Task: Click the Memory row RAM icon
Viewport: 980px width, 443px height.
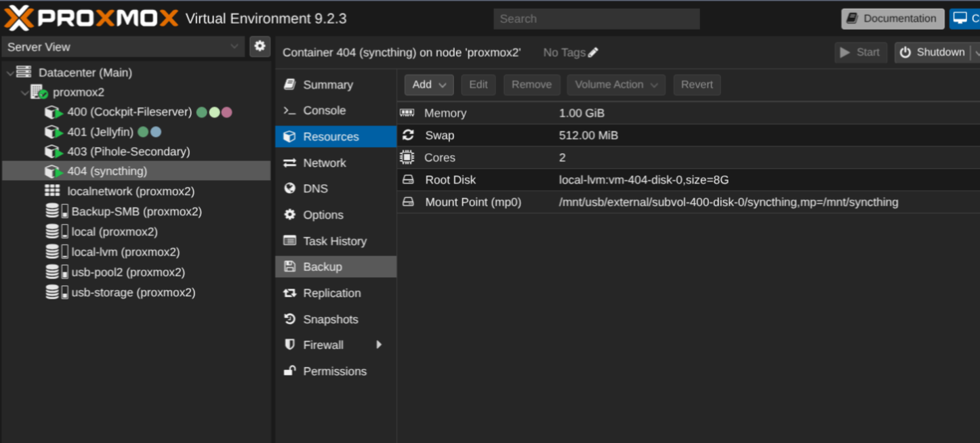Action: (407, 113)
